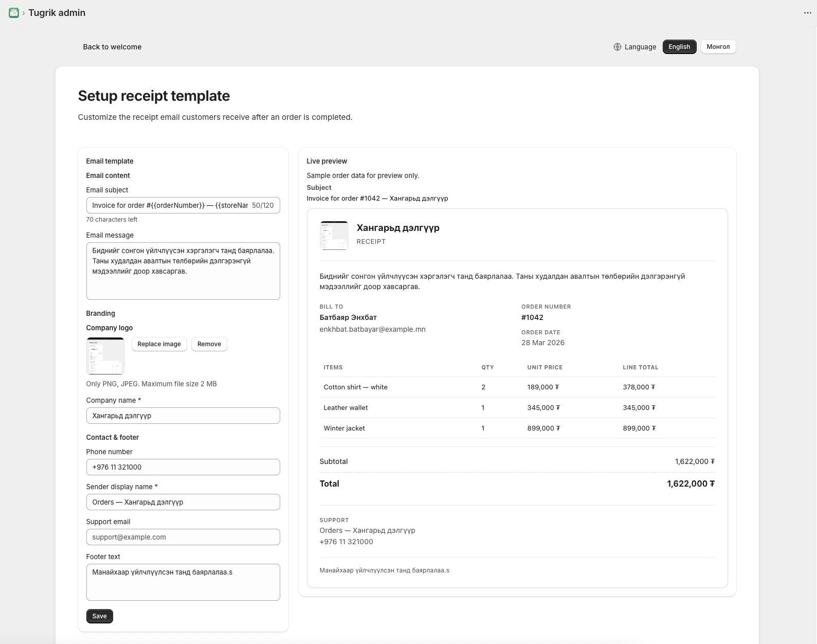Screen dimensions: 817x644
Task: Click the 'Live preview' heading
Action: pyautogui.click(x=326, y=161)
